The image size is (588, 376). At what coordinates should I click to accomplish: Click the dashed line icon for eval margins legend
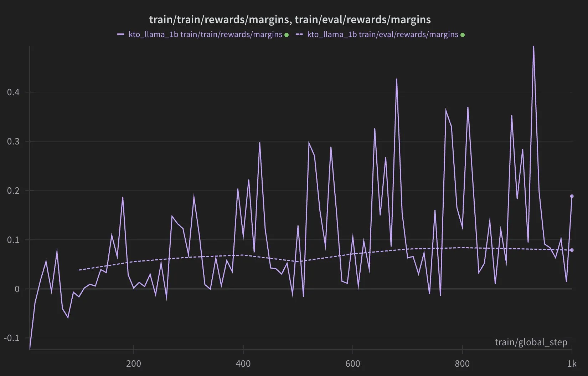pyautogui.click(x=299, y=35)
